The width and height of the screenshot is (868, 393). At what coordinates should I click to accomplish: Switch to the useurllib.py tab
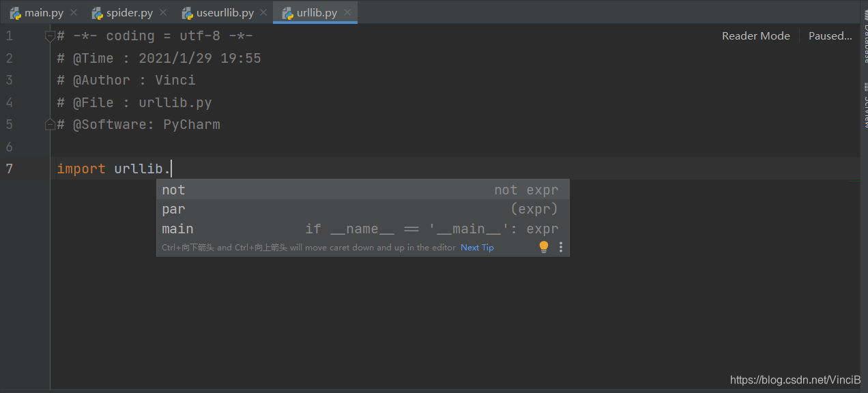click(225, 13)
